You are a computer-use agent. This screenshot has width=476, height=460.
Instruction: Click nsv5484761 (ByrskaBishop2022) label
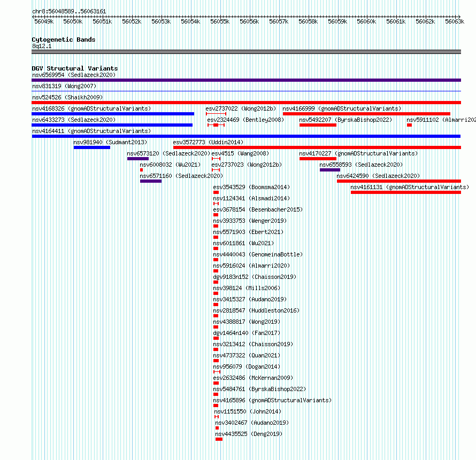pos(259,389)
